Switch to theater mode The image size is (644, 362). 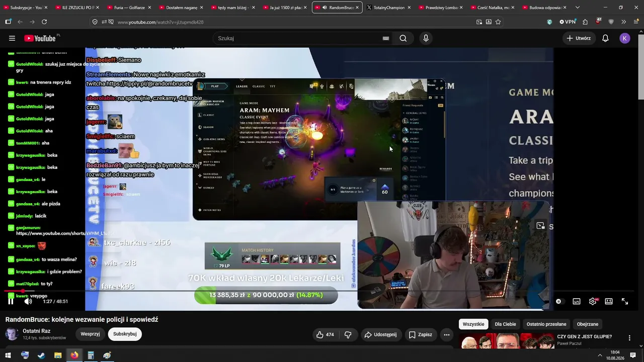click(x=609, y=301)
